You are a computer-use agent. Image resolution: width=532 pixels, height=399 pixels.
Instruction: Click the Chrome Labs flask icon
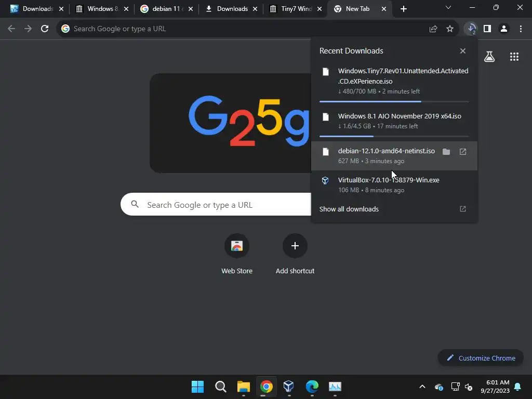coord(489,57)
